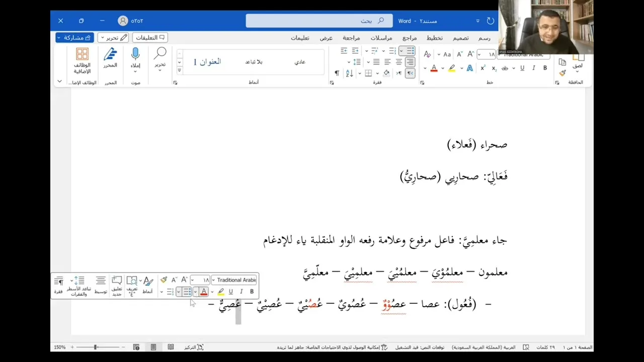Toggle Italic in the ribbon font group
This screenshot has height=362, width=644.
tap(534, 68)
